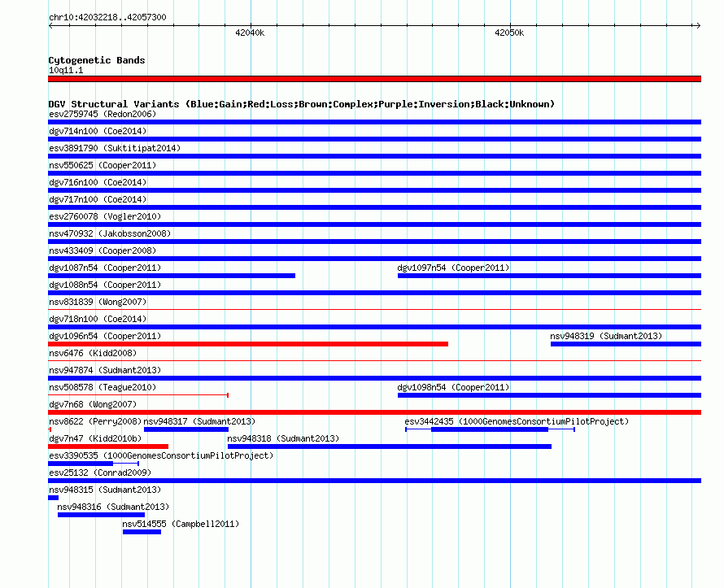Open nsv948316 (Sudmant2013) label
Viewport: 724px width, 588px height.
point(114,507)
